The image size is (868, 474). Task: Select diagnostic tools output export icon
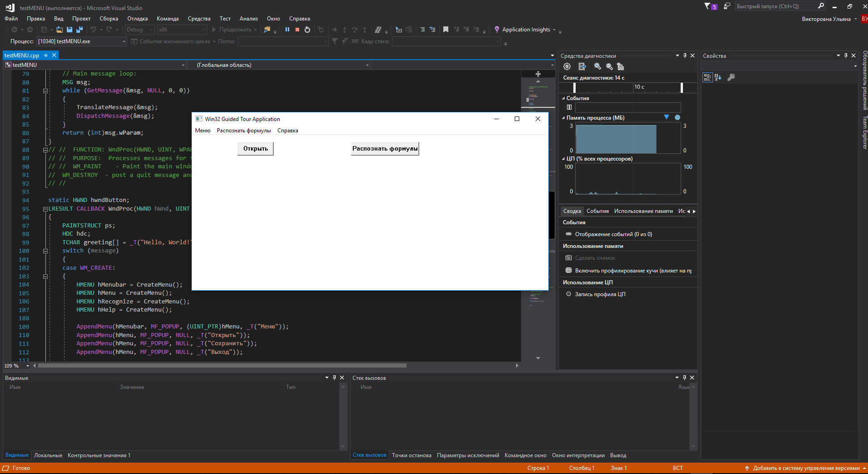pyautogui.click(x=582, y=66)
